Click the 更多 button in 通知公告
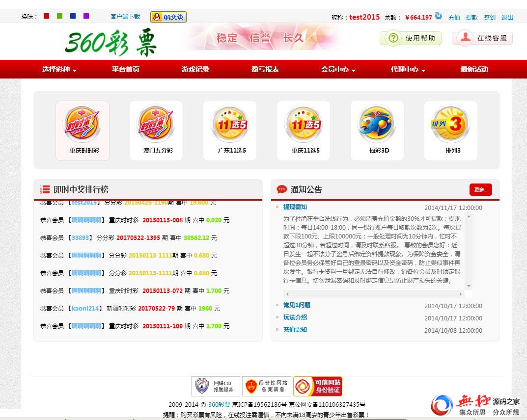 point(481,190)
